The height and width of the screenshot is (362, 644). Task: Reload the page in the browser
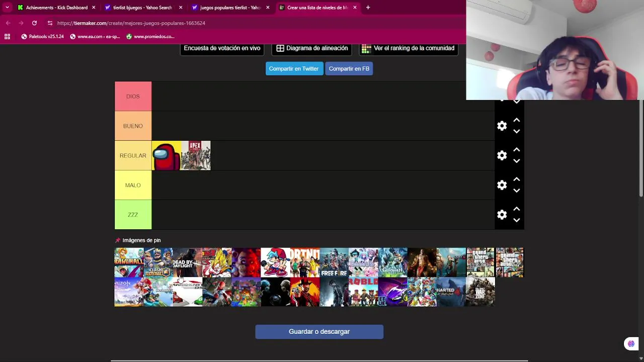tap(34, 23)
